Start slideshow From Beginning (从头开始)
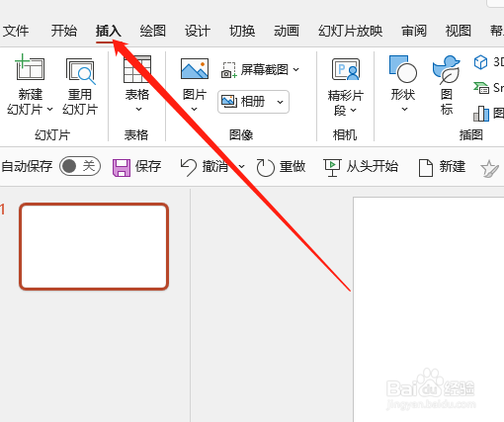 coord(361,167)
